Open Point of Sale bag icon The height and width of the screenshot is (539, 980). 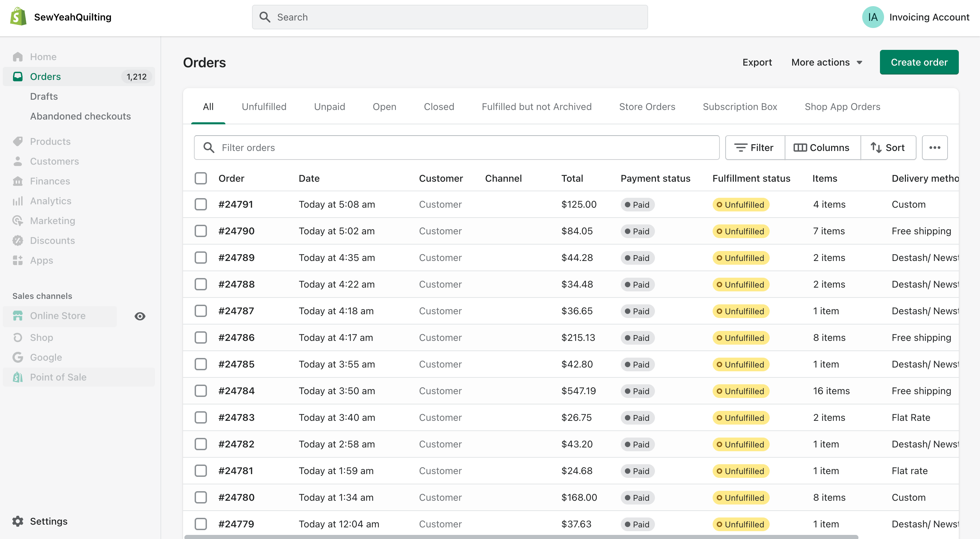coord(18,377)
